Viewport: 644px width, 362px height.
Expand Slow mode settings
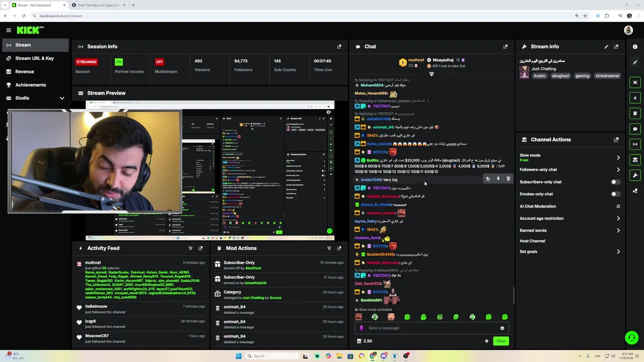[x=618, y=157]
